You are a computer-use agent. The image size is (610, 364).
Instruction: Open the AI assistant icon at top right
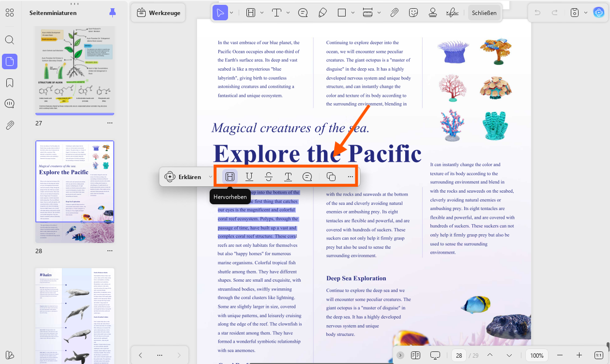pos(600,13)
